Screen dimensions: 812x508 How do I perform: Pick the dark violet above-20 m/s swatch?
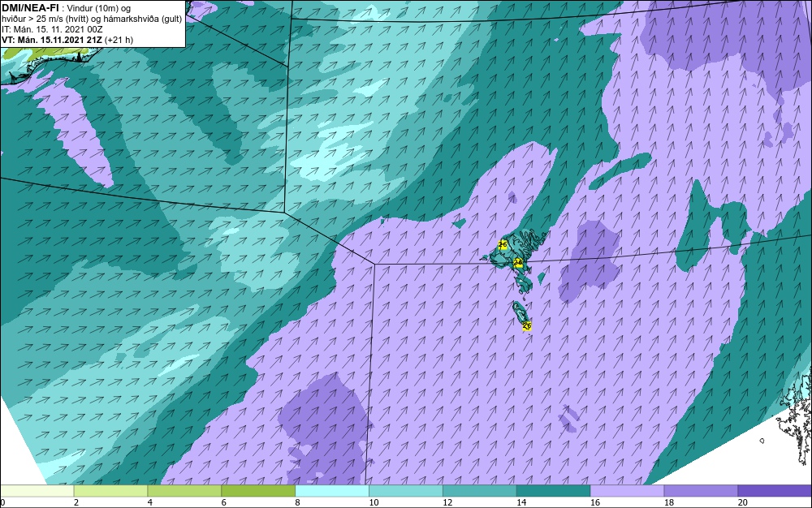775,490
